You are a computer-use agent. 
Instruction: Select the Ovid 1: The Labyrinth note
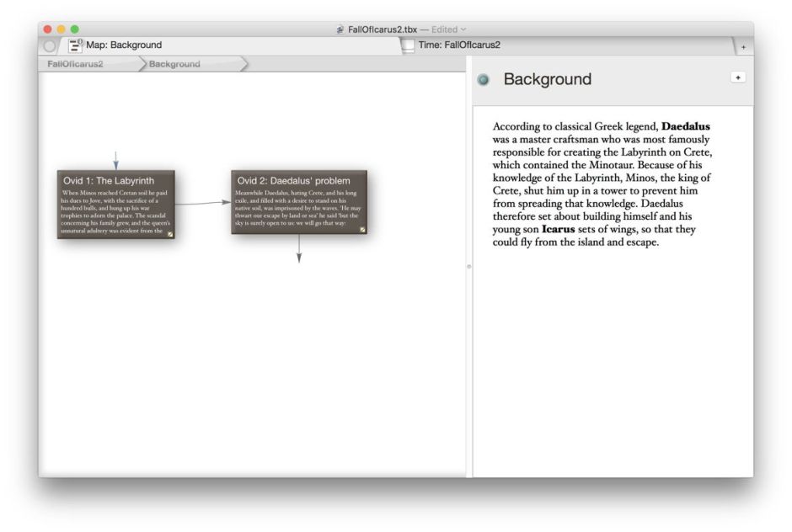(115, 205)
